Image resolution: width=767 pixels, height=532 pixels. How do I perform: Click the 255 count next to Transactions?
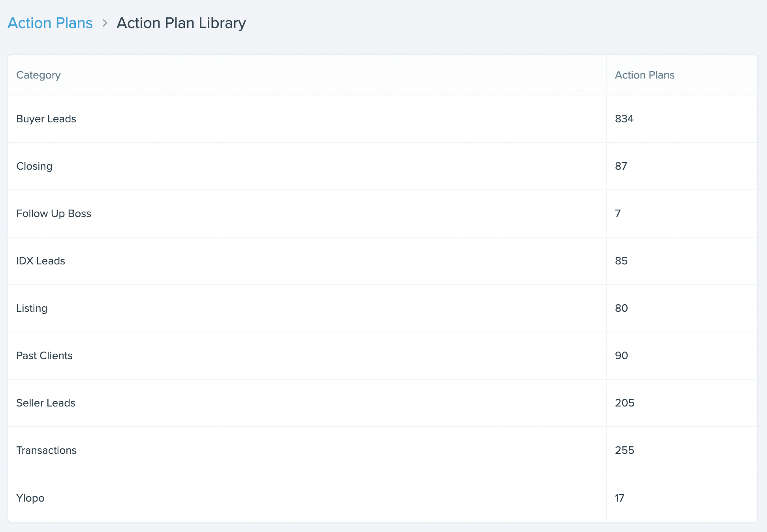[x=624, y=450]
